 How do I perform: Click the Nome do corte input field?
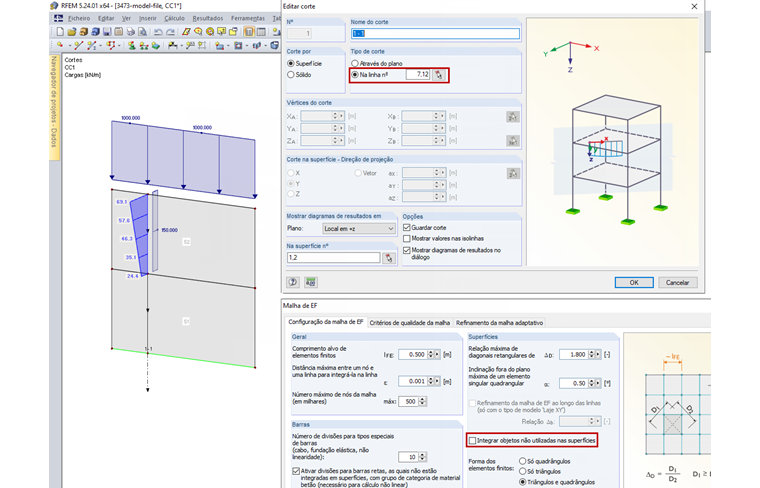[x=435, y=33]
